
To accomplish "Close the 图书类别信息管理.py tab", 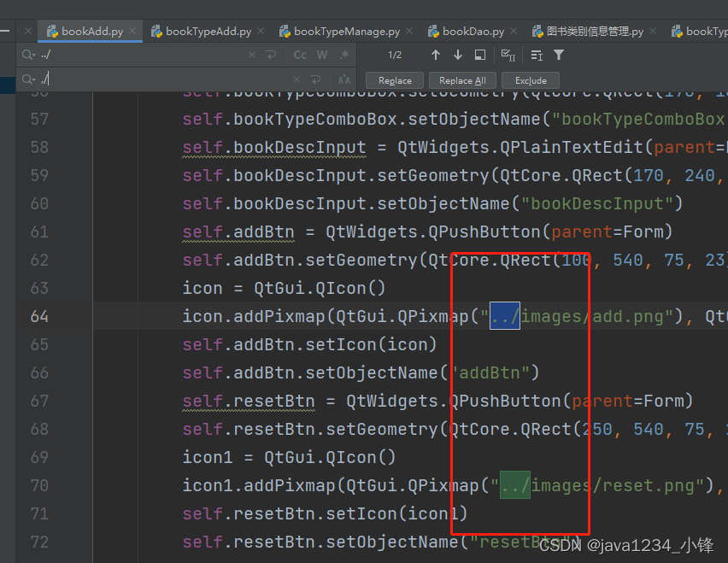I will click(653, 31).
